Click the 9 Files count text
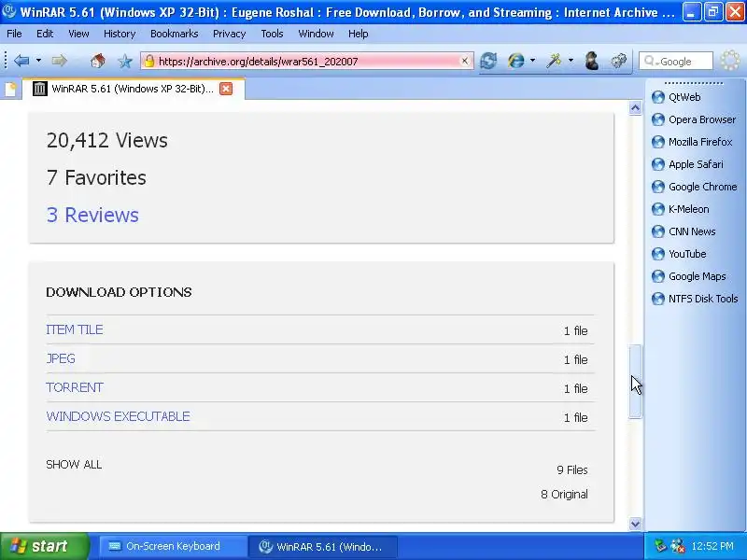747x560 pixels. tap(572, 470)
